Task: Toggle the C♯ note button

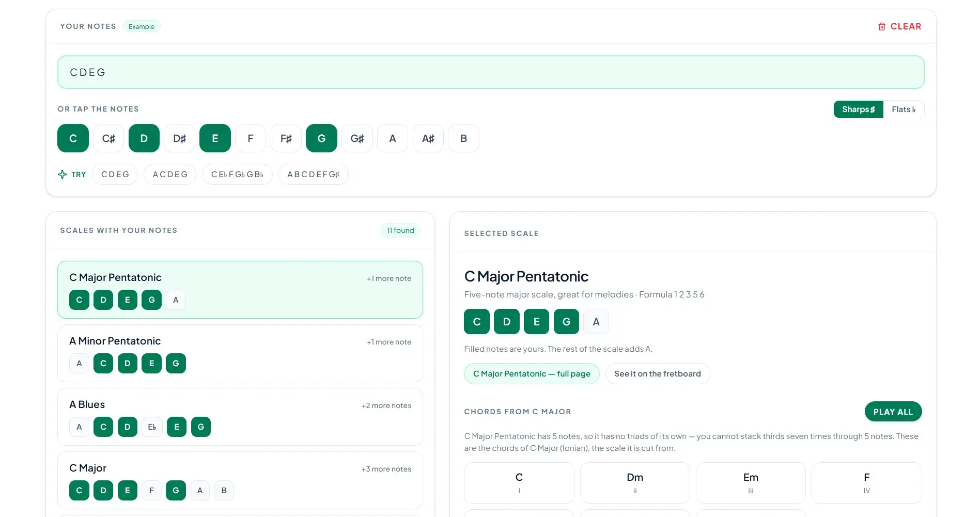Action: tap(108, 138)
